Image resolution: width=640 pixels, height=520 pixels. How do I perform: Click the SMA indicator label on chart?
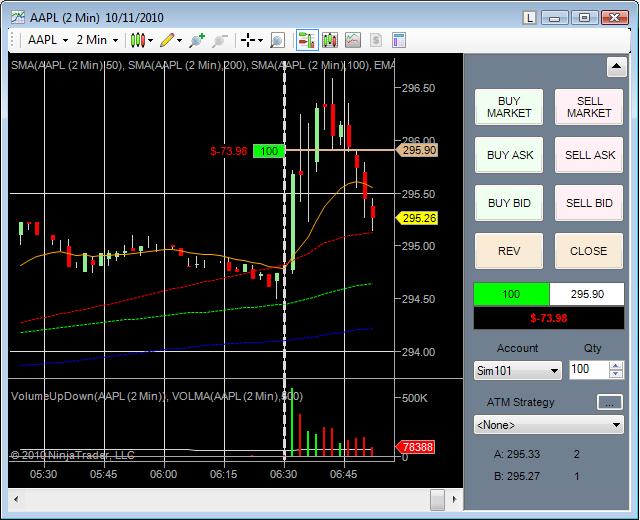[203, 65]
